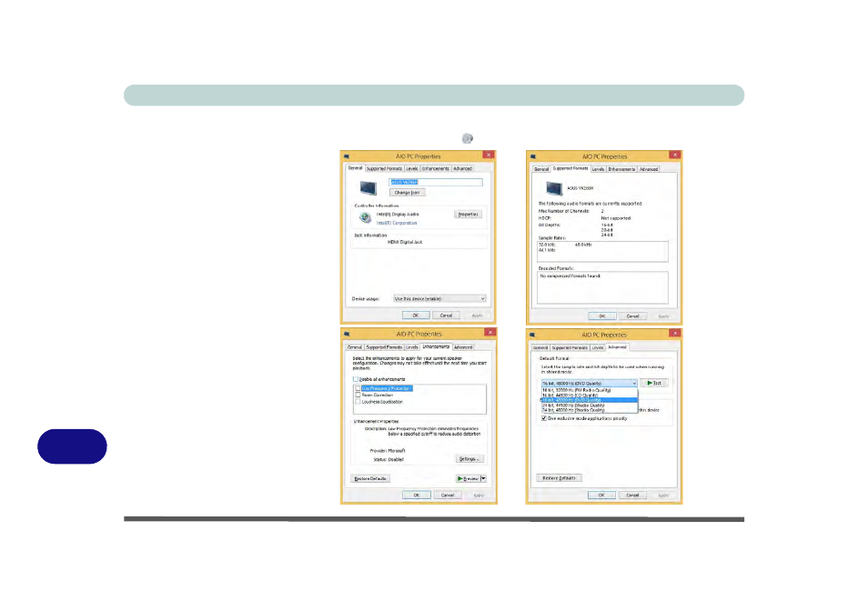Click the title bar icon of the Advanced window
The width and height of the screenshot is (868, 611).
tap(532, 335)
